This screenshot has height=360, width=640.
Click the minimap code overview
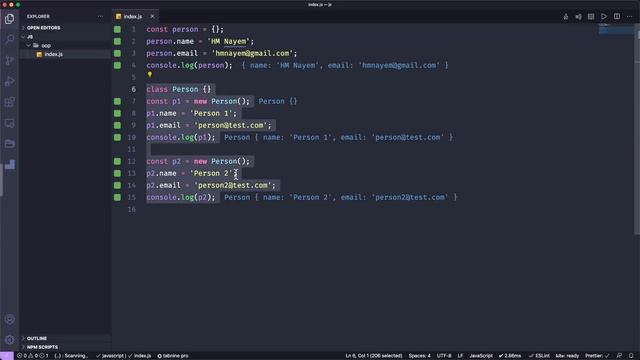click(x=616, y=29)
